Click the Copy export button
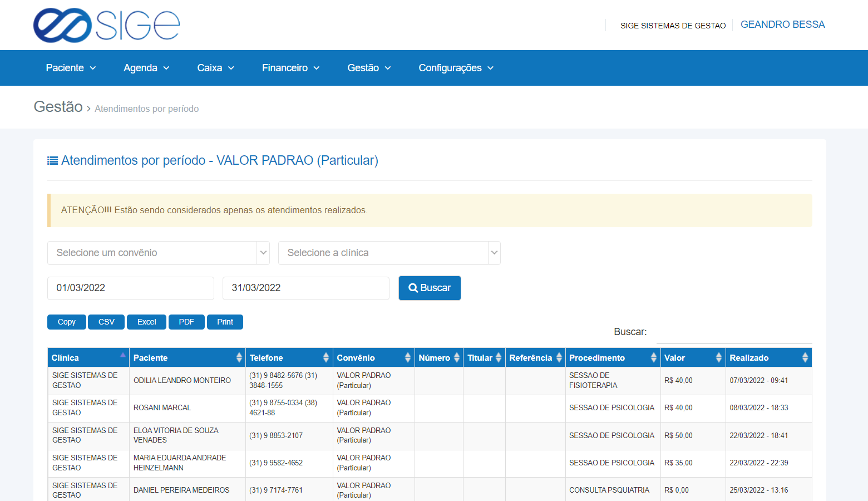Viewport: 868px width, 501px height. [x=67, y=322]
